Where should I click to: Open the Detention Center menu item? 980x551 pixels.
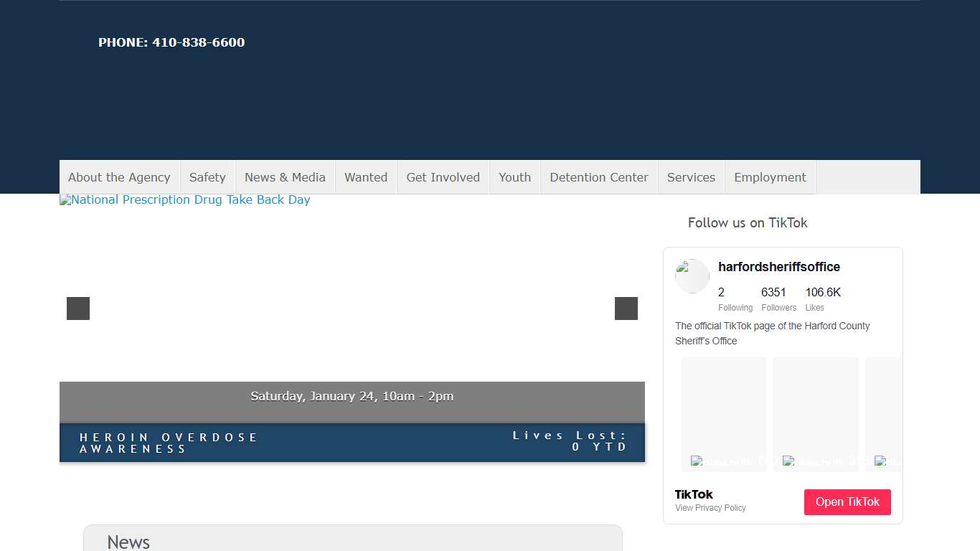click(x=599, y=177)
